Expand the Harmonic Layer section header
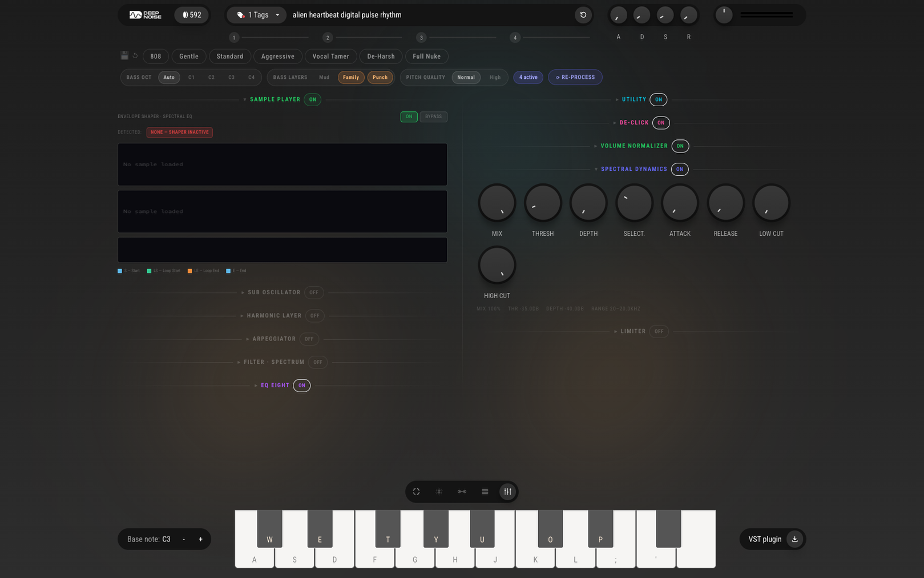The width and height of the screenshot is (924, 578). [271, 316]
